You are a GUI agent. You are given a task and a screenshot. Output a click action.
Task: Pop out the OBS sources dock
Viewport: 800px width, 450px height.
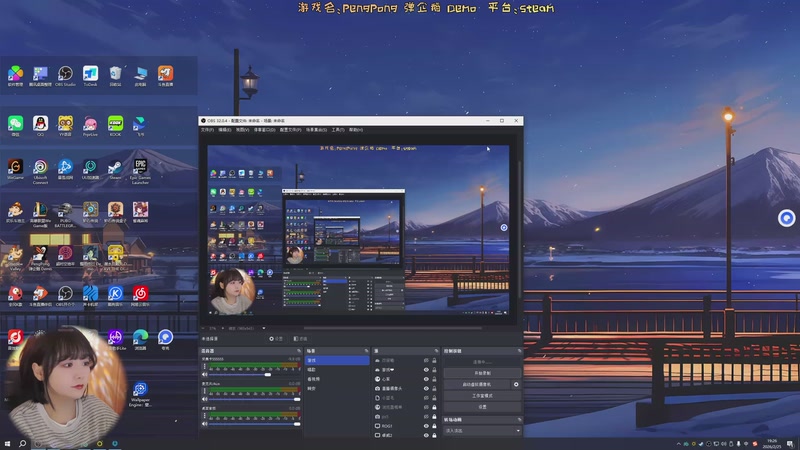[436, 351]
